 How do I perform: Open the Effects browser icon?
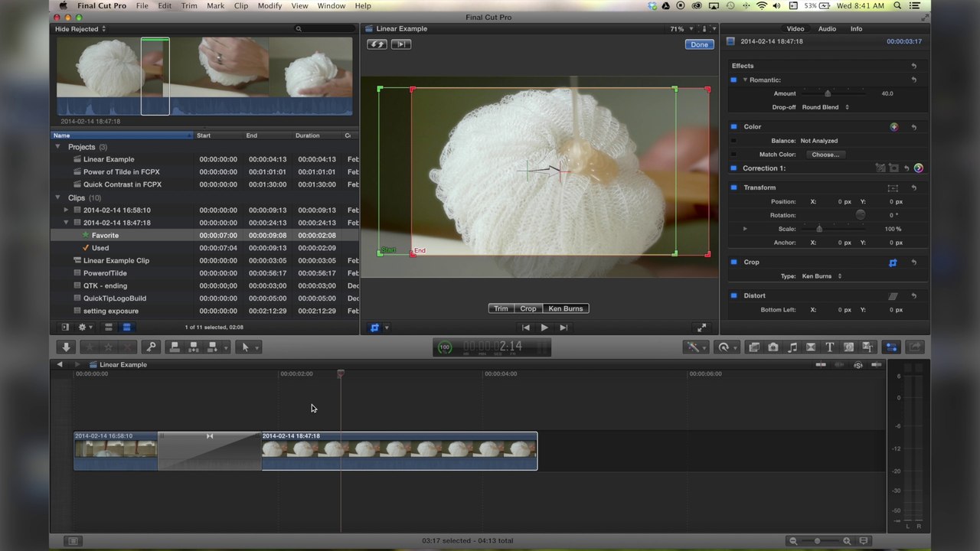(754, 347)
